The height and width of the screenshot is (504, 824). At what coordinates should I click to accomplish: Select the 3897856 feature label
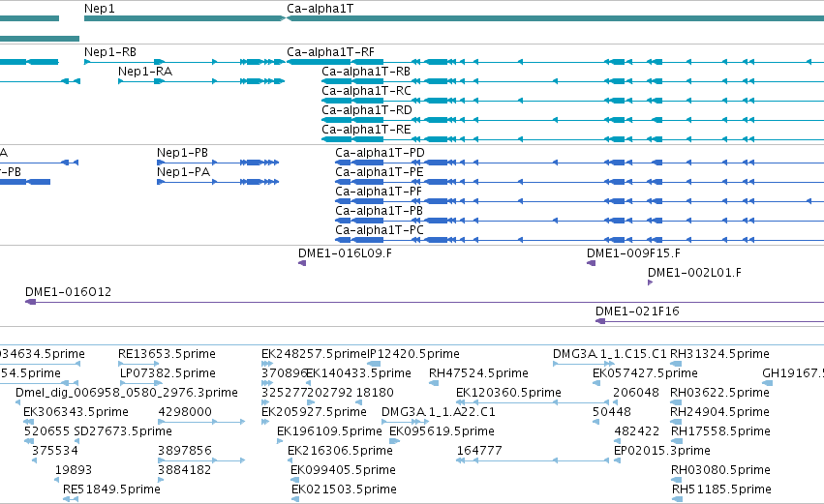coord(185,452)
